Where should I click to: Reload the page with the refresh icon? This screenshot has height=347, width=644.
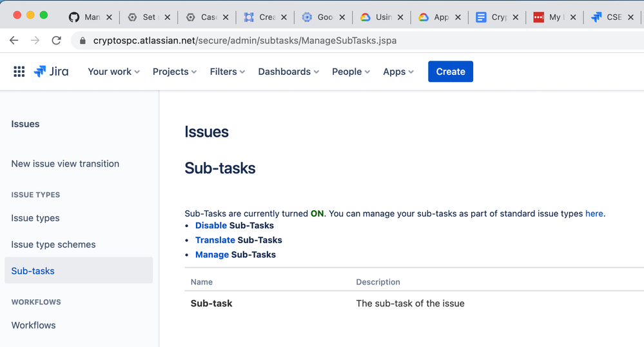[x=56, y=40]
